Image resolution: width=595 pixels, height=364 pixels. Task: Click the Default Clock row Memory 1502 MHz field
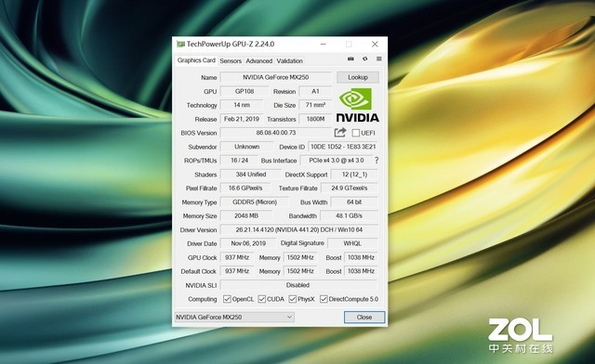click(300, 271)
